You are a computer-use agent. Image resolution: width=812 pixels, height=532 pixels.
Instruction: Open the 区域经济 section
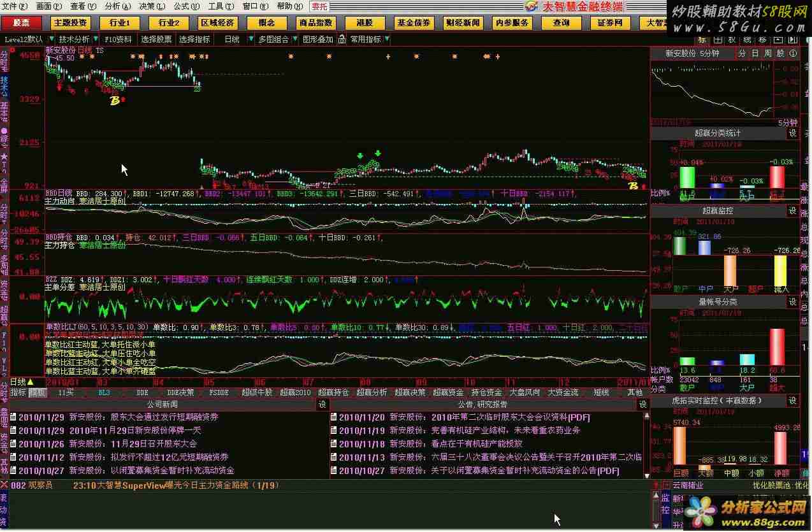click(x=217, y=23)
